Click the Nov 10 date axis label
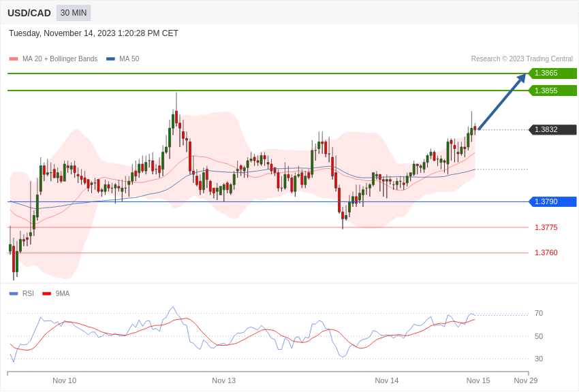The height and width of the screenshot is (392, 579). (x=65, y=380)
